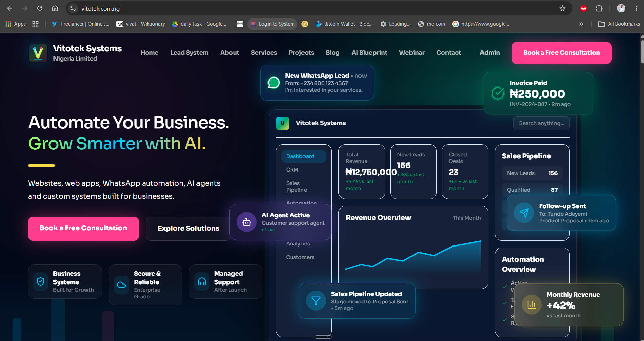View site information icon in address bar
Screen dimensions: 644x341
click(73, 8)
